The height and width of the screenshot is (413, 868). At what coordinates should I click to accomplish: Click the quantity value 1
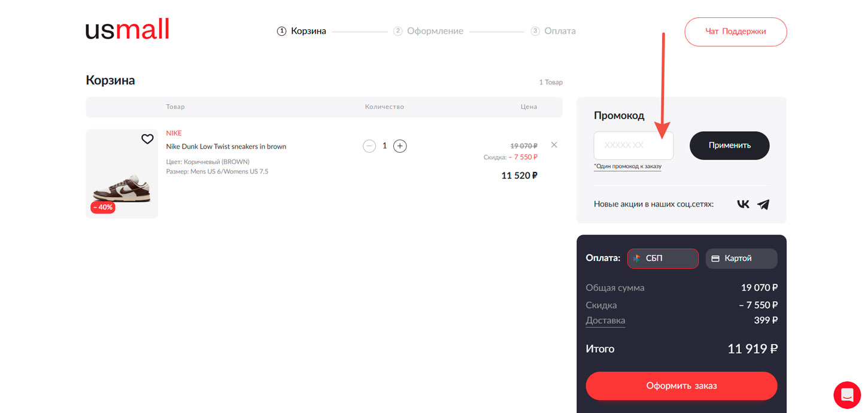tap(384, 145)
